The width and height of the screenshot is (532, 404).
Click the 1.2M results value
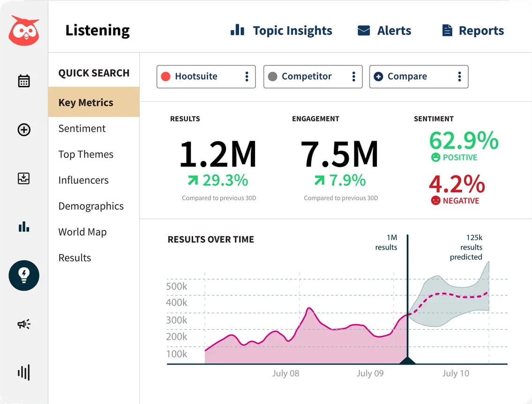(218, 154)
